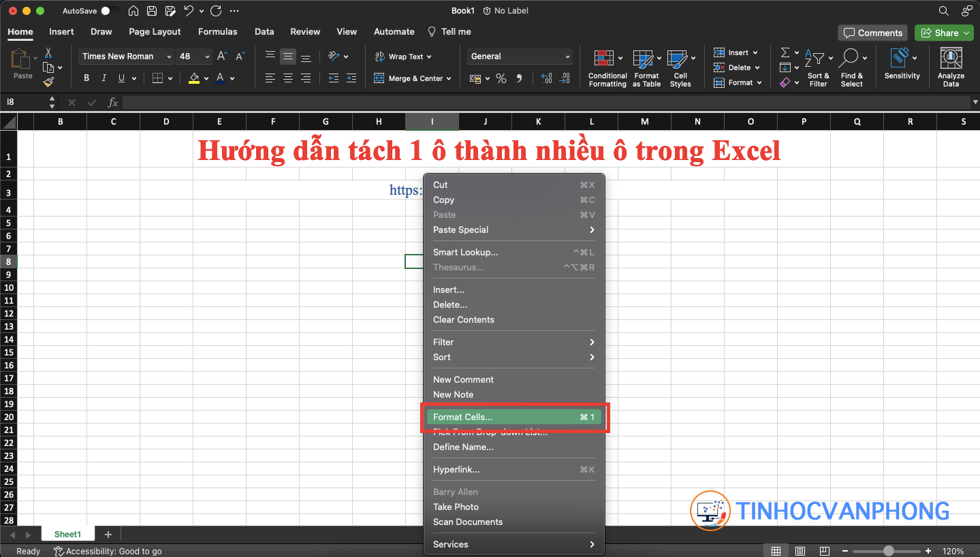Click the Comma Style icon

point(519,79)
